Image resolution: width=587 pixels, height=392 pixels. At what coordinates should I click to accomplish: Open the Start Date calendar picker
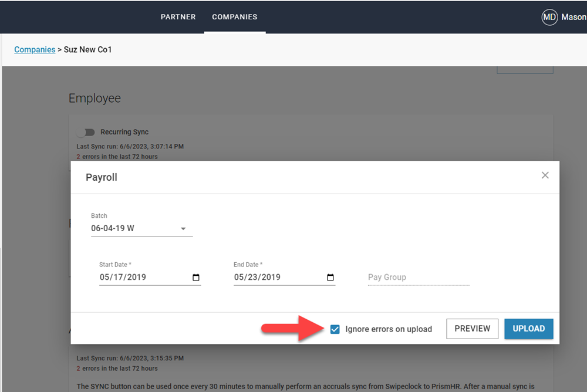pos(195,277)
